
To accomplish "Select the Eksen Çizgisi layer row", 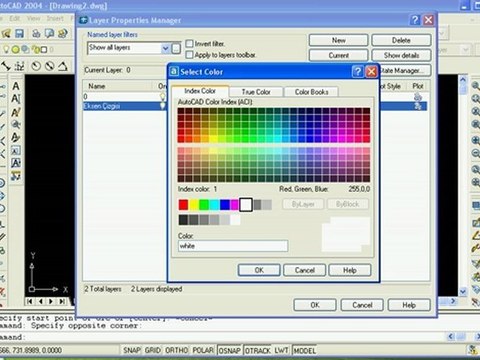I will [255, 106].
